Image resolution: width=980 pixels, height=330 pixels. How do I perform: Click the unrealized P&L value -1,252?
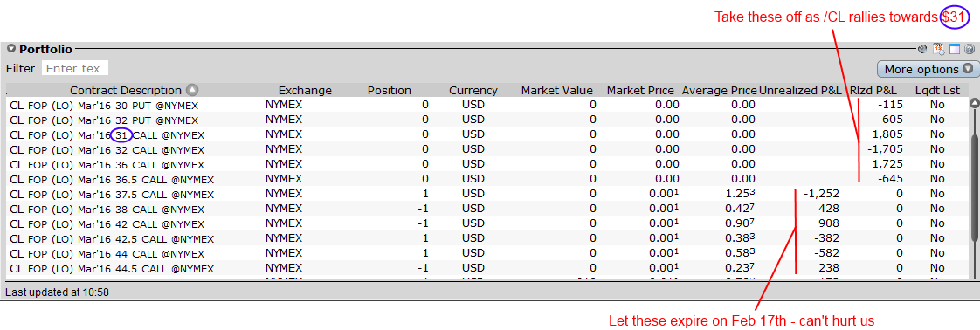coord(821,195)
